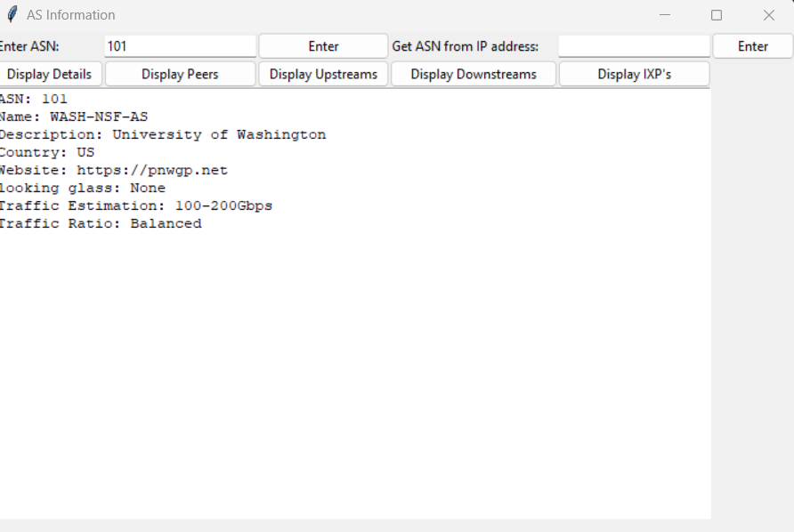The height and width of the screenshot is (532, 794).
Task: Click the Traffic Ratio: Balanced line
Action: (100, 223)
